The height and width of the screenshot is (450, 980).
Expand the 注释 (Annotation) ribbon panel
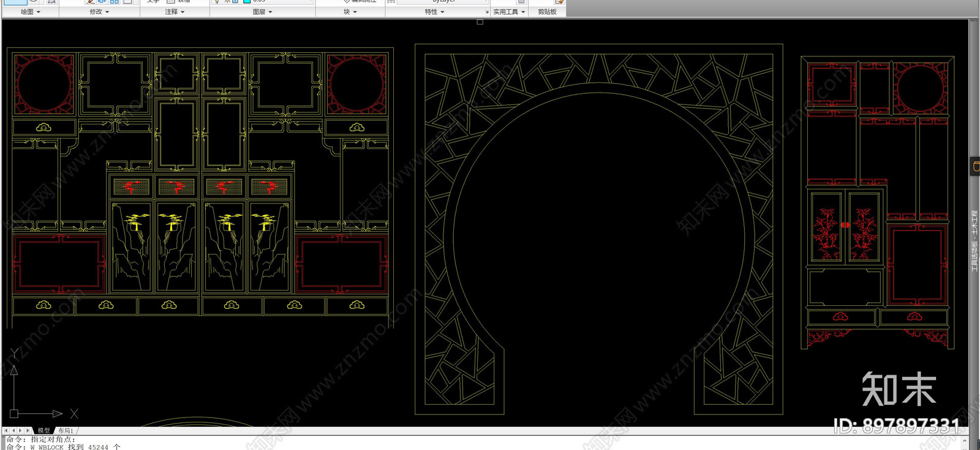[x=175, y=12]
